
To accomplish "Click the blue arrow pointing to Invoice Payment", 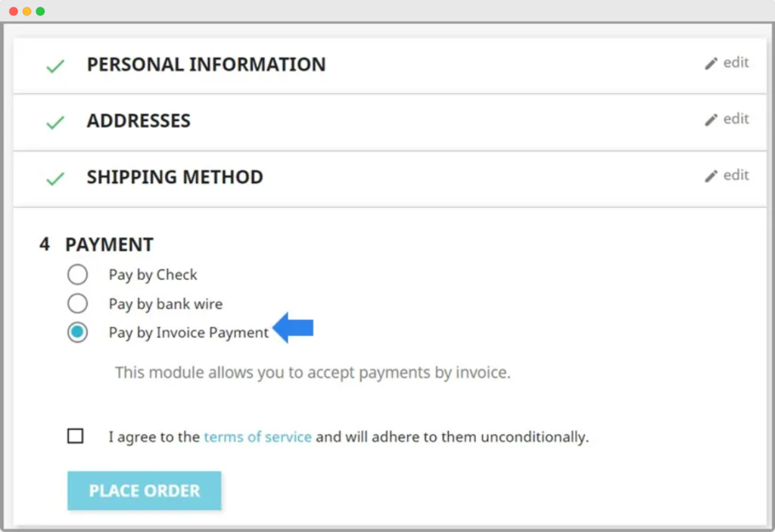I will point(294,328).
